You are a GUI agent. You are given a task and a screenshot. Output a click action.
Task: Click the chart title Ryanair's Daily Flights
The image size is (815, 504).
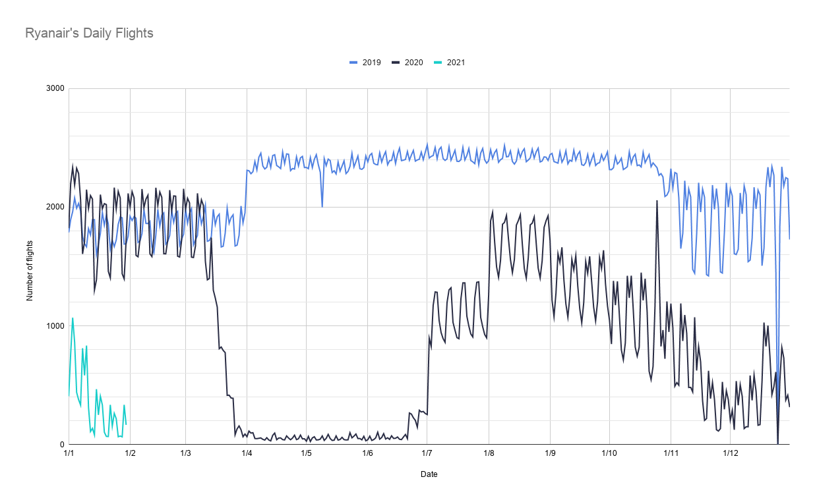pyautogui.click(x=89, y=33)
